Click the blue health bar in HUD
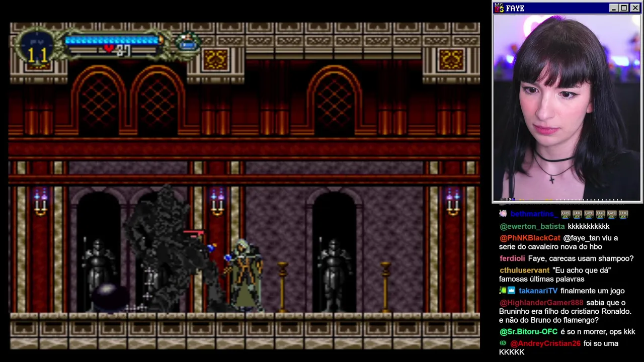 (x=112, y=40)
